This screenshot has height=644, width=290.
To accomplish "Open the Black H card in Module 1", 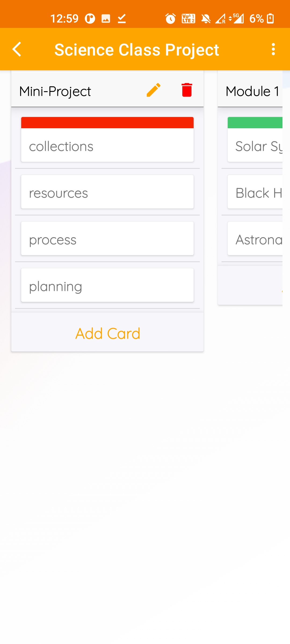I will 255,192.
